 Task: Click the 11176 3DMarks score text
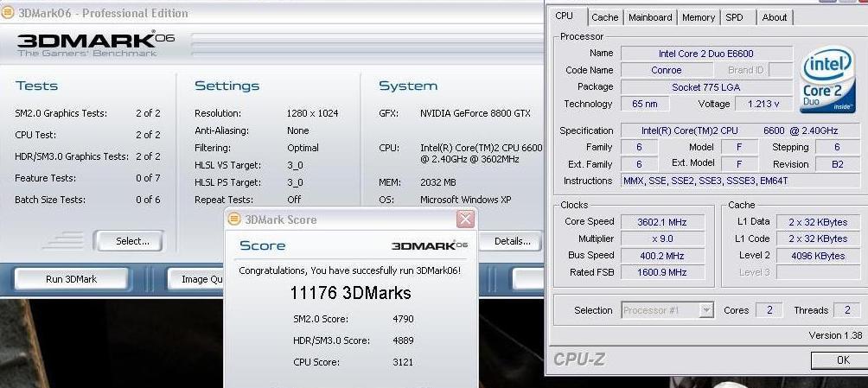click(x=350, y=293)
